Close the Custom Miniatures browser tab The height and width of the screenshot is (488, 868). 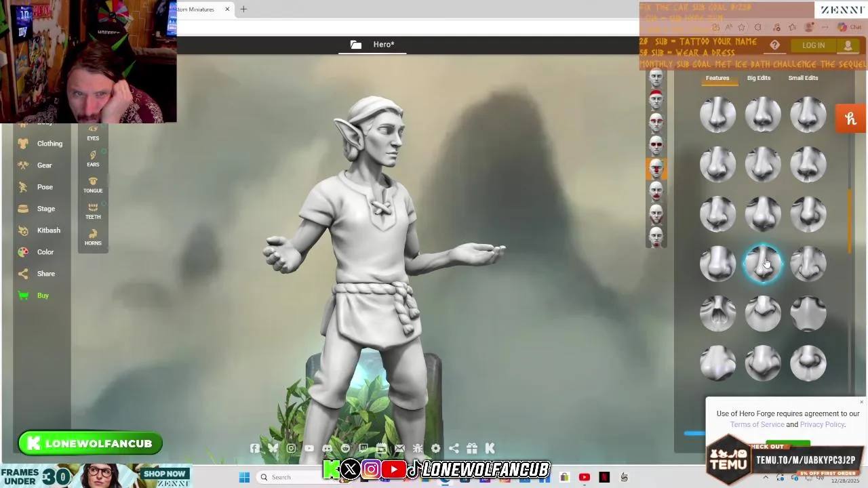point(227,9)
